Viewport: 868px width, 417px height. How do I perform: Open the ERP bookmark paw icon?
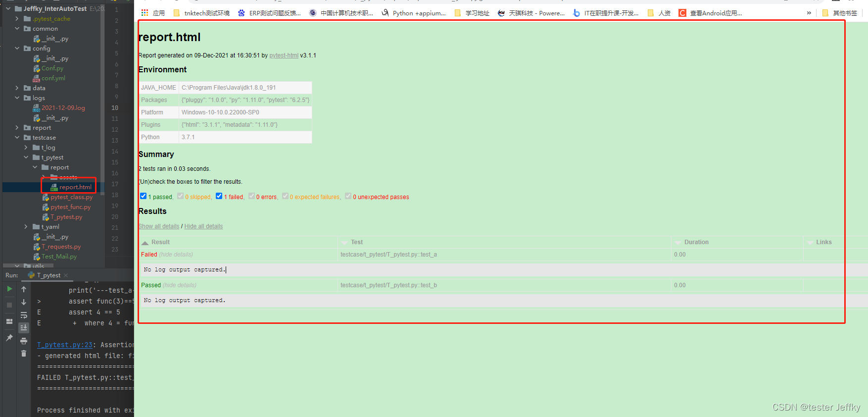tap(241, 13)
